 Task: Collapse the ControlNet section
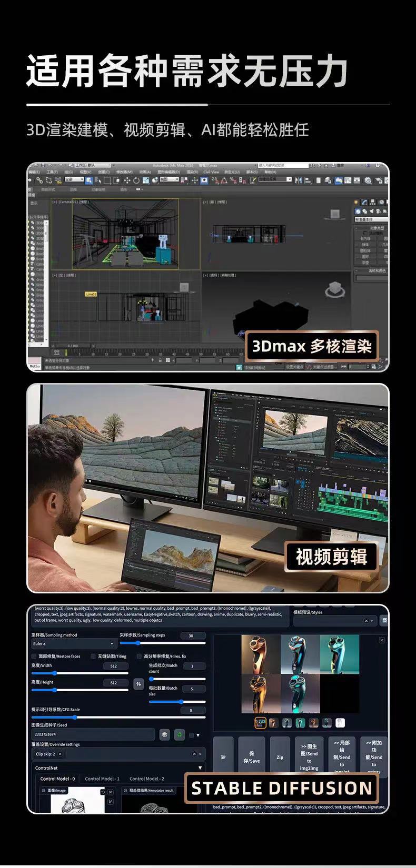(x=200, y=768)
